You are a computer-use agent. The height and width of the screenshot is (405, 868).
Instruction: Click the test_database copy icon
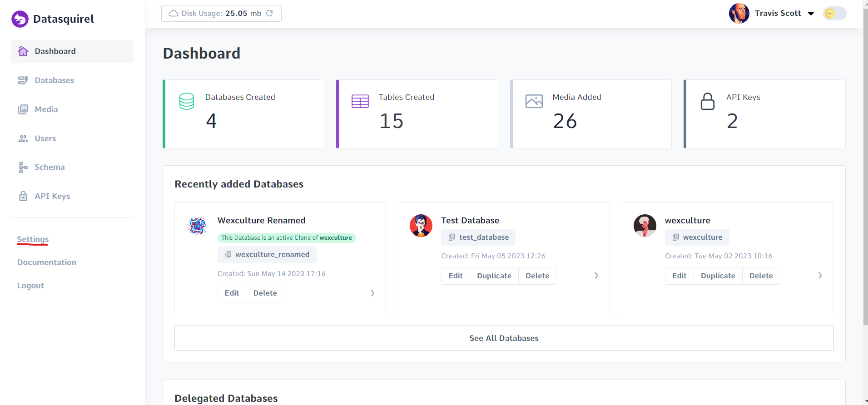click(x=452, y=237)
